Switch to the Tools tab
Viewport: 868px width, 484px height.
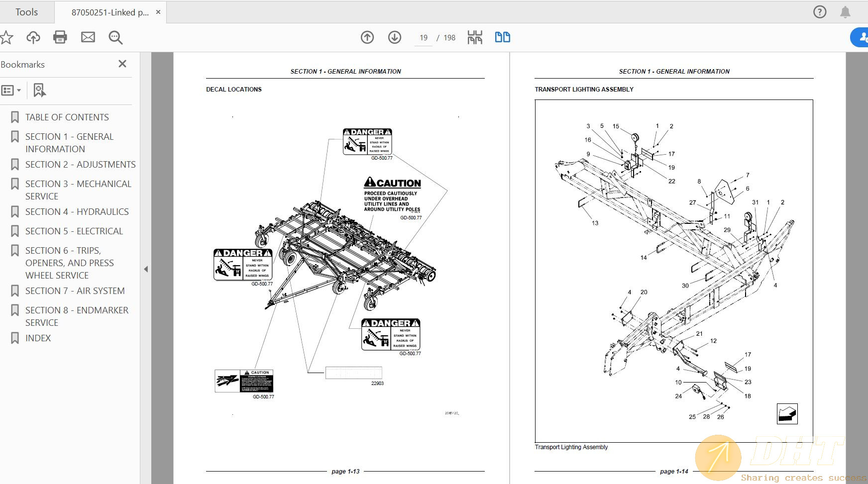click(x=27, y=11)
